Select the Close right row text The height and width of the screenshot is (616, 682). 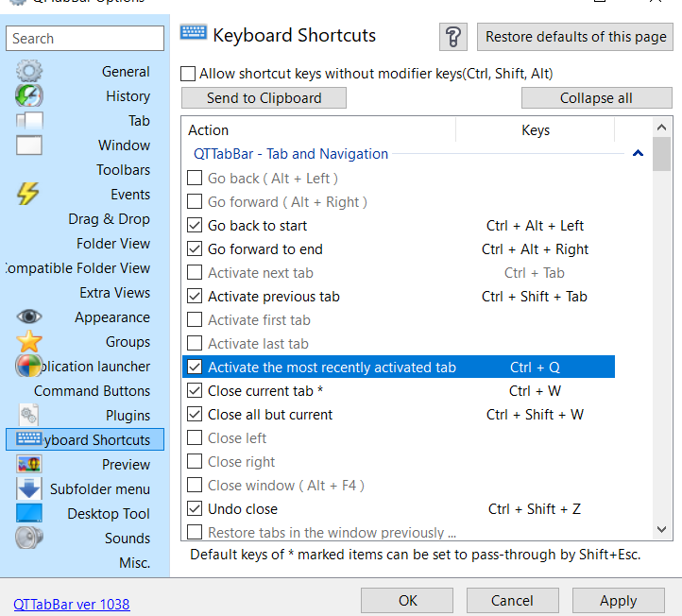pyautogui.click(x=241, y=462)
